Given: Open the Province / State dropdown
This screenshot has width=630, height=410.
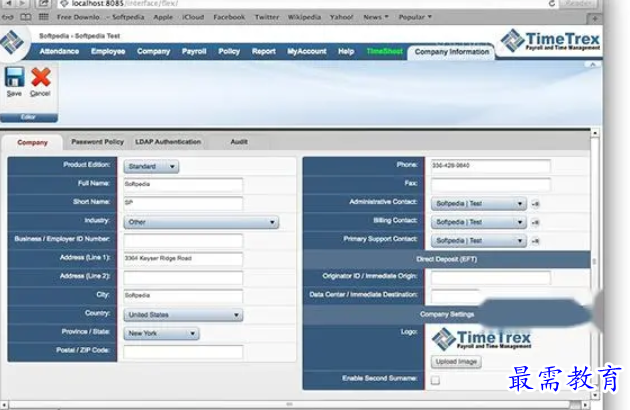Looking at the screenshot, I should (161, 333).
